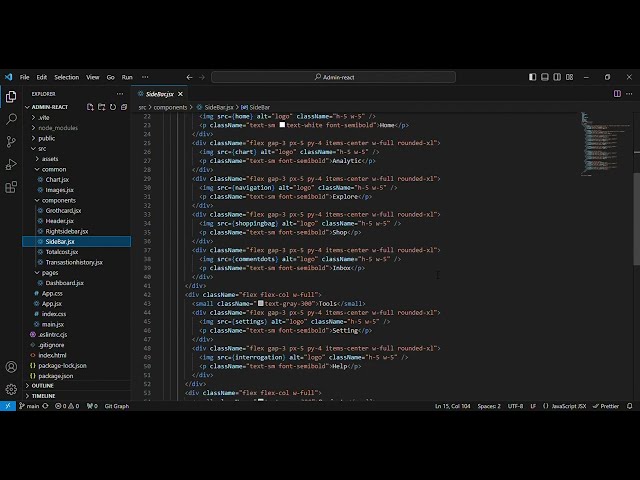Image resolution: width=640 pixels, height=480 pixels.
Task: Toggle the secondary side bar layout
Action: click(x=557, y=77)
